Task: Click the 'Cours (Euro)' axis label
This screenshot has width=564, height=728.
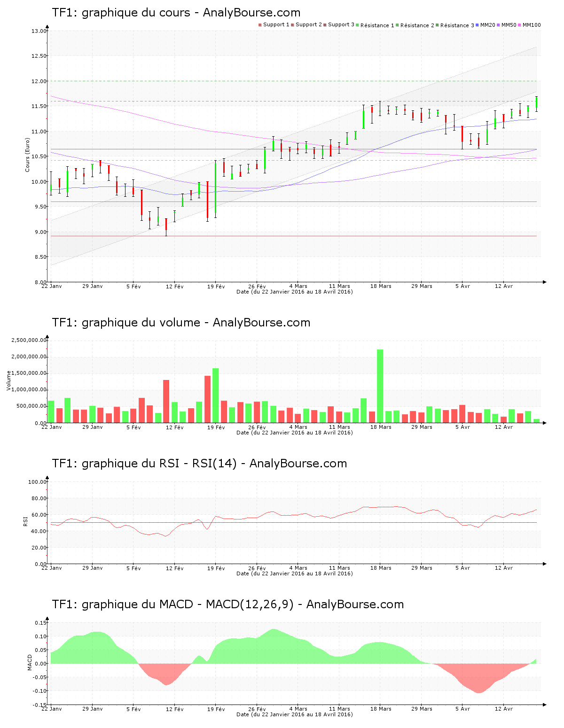Action: click(x=27, y=155)
